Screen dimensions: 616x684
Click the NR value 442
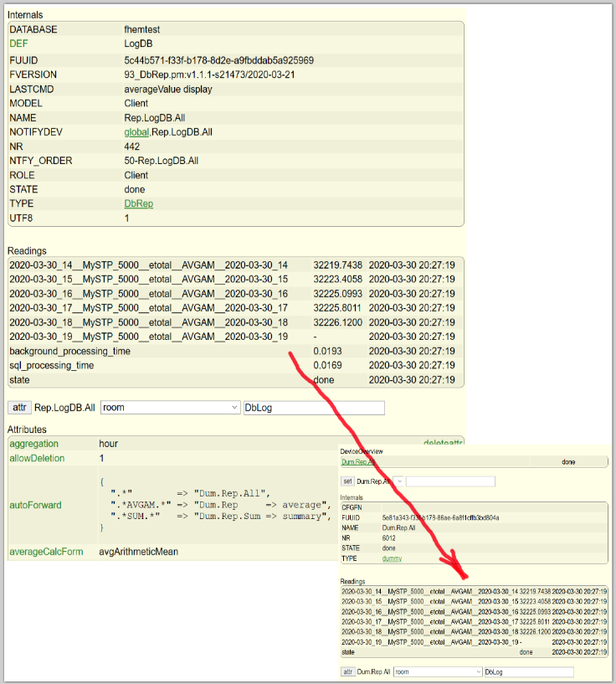(131, 147)
